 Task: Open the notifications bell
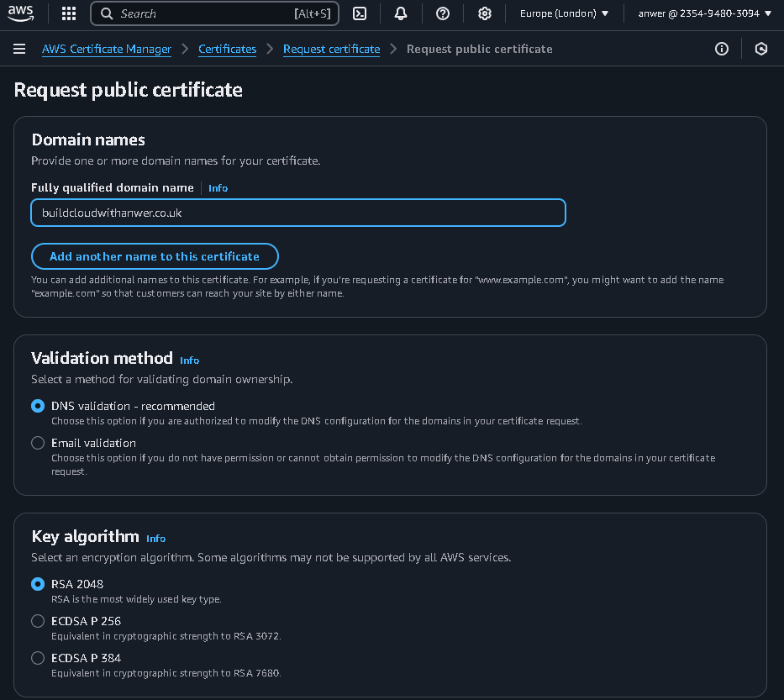(x=401, y=13)
